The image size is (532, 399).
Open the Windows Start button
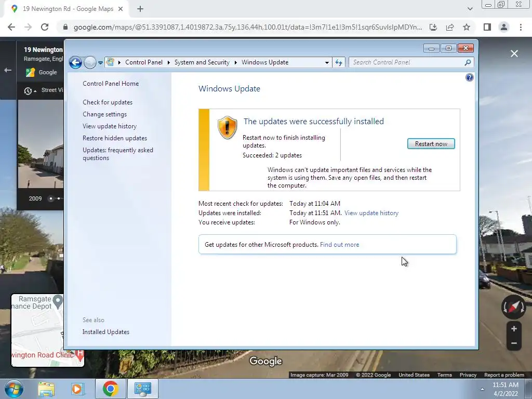(x=13, y=389)
